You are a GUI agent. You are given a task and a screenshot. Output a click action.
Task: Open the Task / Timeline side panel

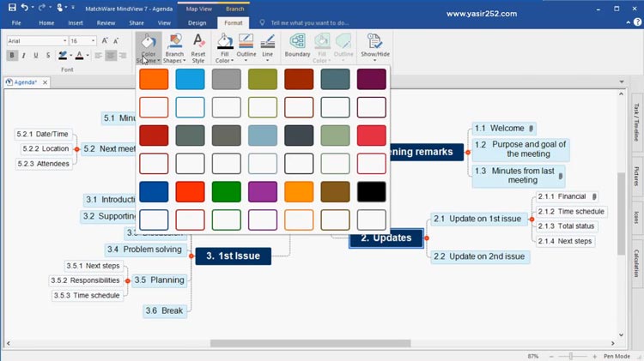coord(636,122)
